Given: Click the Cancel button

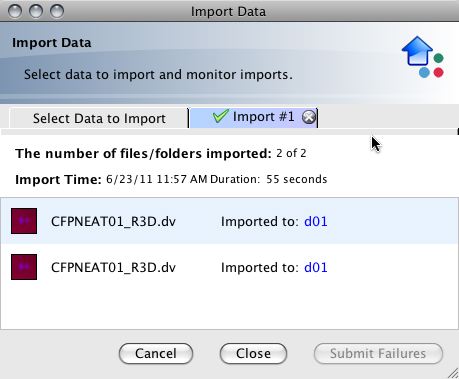Looking at the screenshot, I should pos(156,353).
